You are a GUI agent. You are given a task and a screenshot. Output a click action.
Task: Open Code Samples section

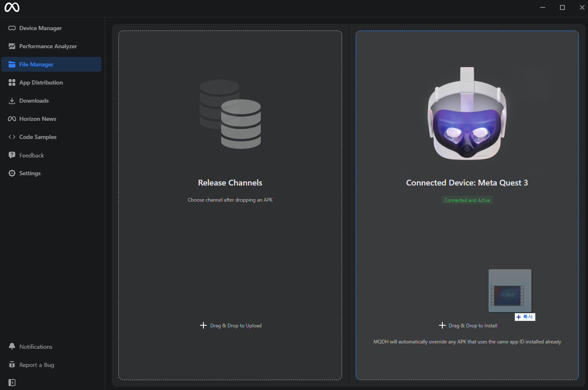pos(52,137)
